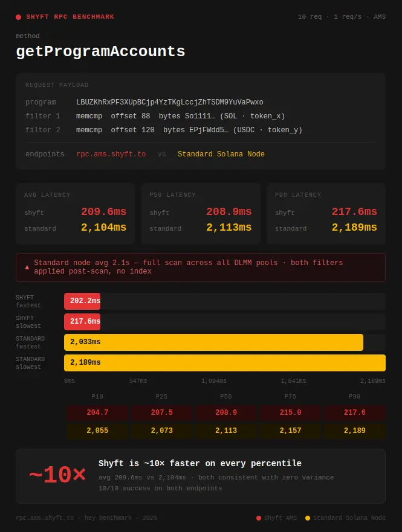Click the REQUEST PAYLOAD section label
This screenshot has width=402, height=532.
[x=57, y=85]
